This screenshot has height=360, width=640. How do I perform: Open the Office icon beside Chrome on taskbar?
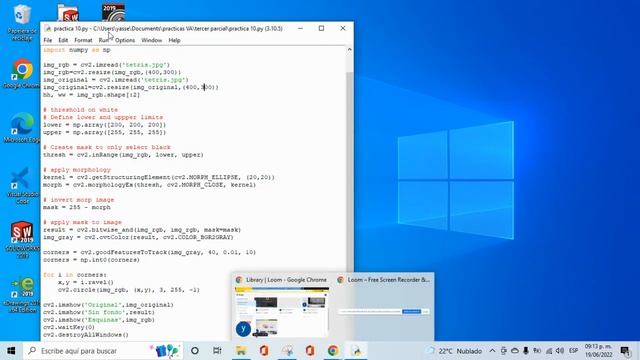pos(310,351)
